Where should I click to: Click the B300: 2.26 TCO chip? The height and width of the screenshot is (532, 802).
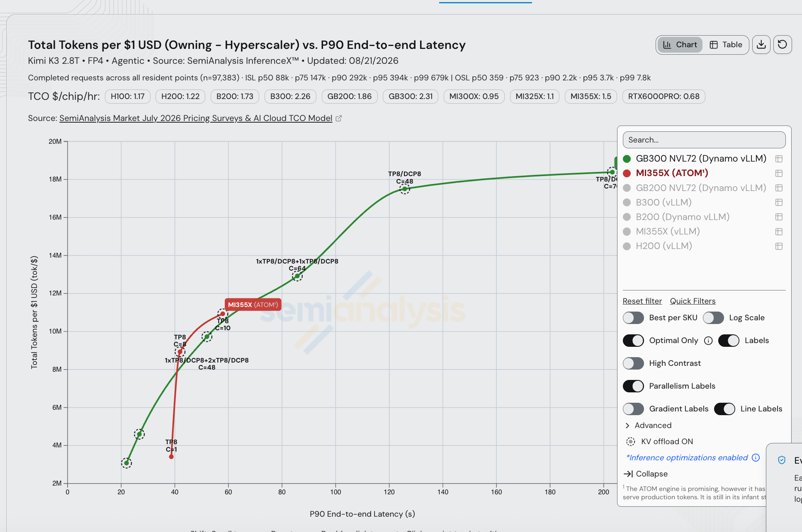coord(290,97)
